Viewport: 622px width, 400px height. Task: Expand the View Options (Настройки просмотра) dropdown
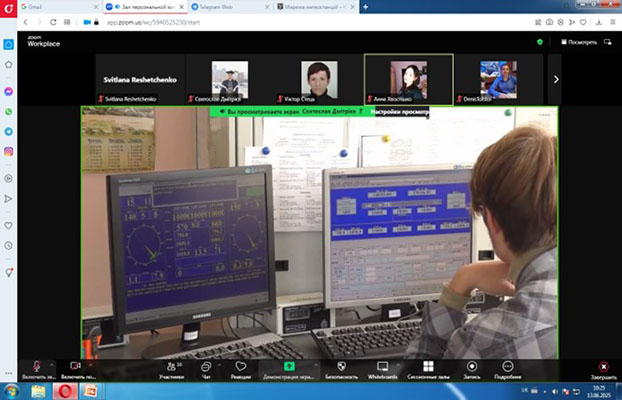pyautogui.click(x=398, y=113)
